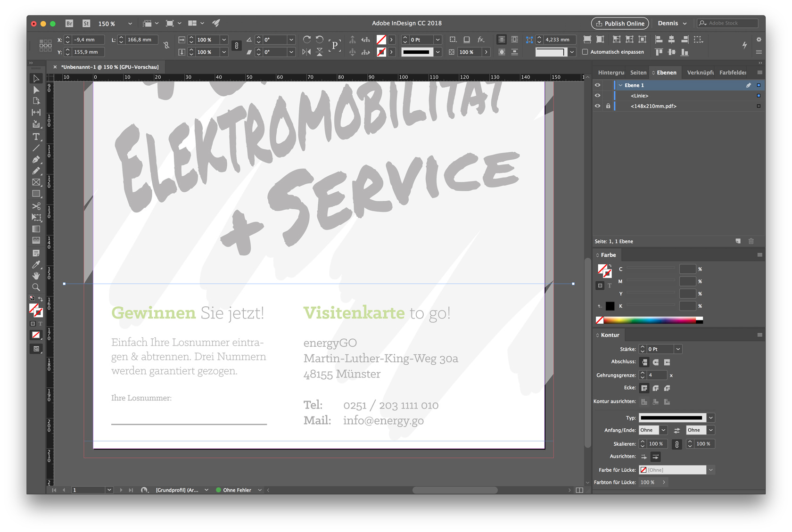Select the round cap Abschluss option
This screenshot has height=532, width=792.
point(656,362)
